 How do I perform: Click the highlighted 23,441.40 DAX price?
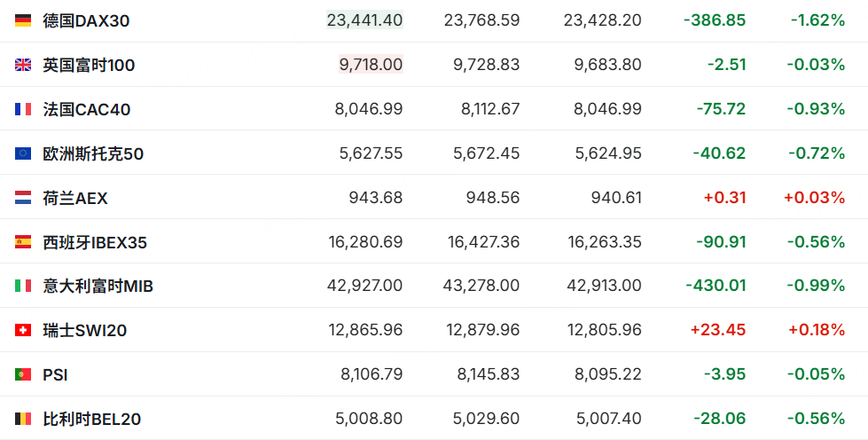[364, 20]
